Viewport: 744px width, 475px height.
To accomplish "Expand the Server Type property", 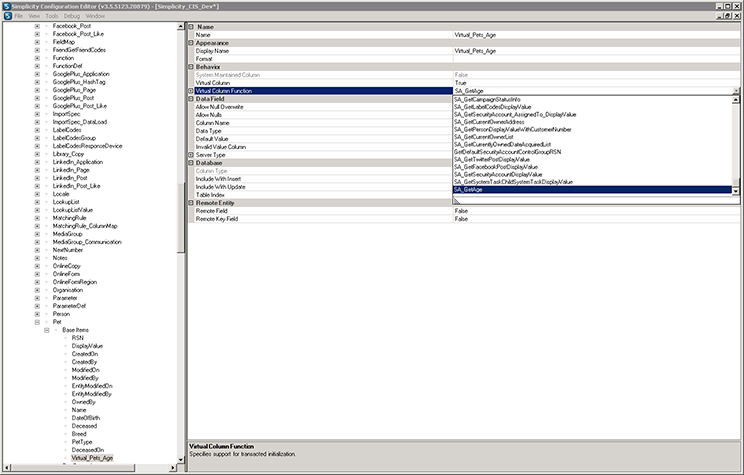I will pos(191,155).
